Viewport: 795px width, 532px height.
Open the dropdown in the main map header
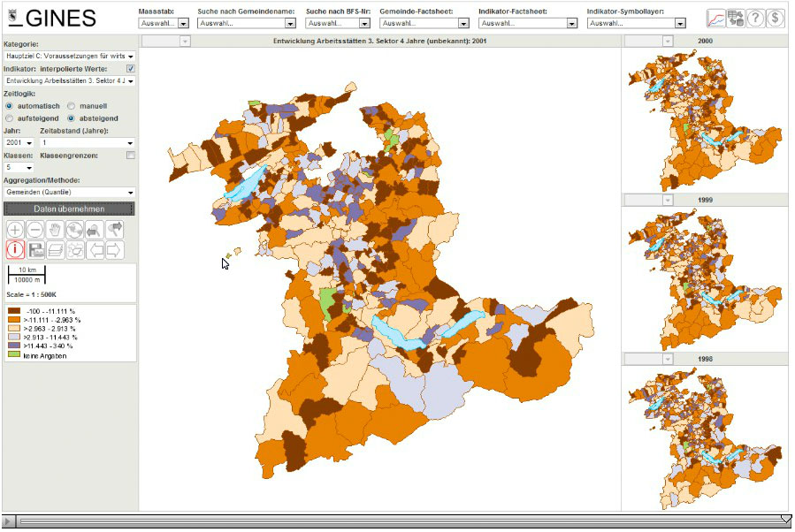point(165,41)
